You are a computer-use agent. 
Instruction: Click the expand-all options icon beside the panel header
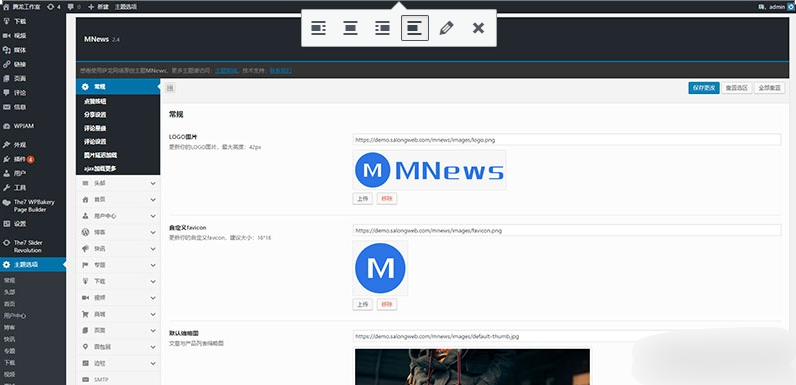pyautogui.click(x=170, y=88)
